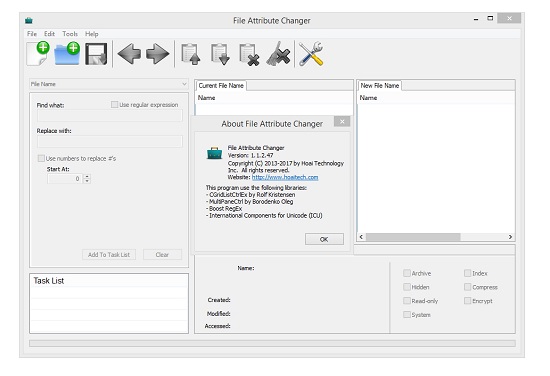
Task: Click the right arrow Redo icon
Action: 157,54
